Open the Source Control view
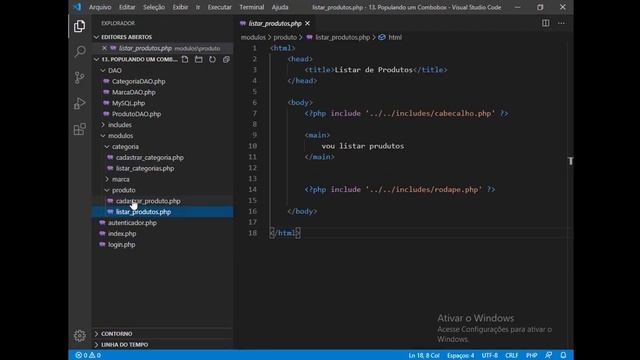 click(80, 78)
